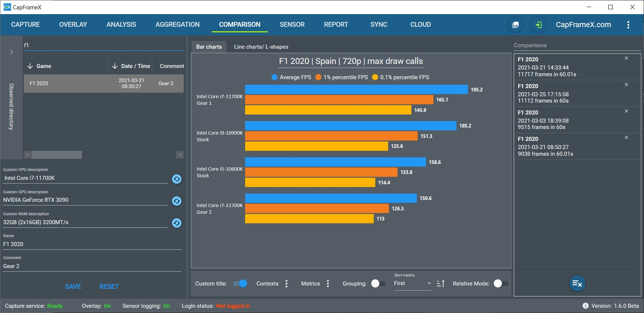Refresh the custom GPU description
The width and height of the screenshot is (644, 313).
click(x=177, y=201)
